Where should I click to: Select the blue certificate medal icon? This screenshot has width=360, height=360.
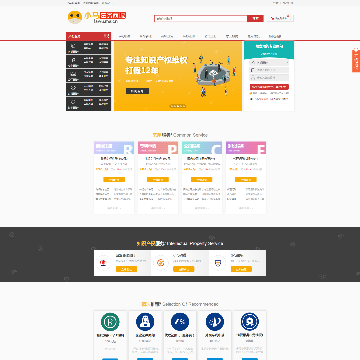[250, 322]
